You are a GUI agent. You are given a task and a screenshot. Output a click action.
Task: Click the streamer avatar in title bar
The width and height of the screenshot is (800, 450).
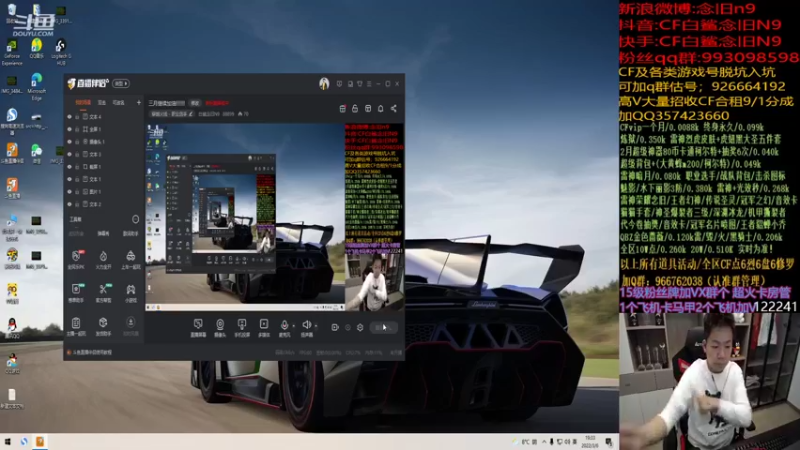tap(324, 83)
